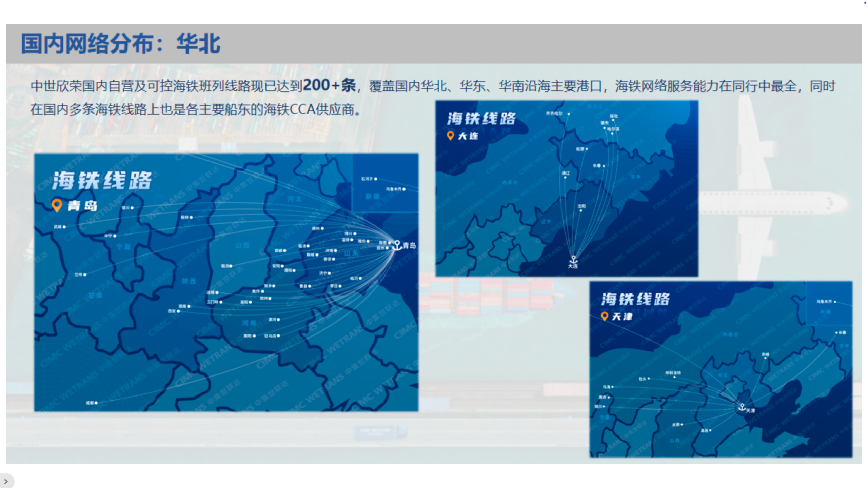Screen dimensions: 868x488
Task: Click the 海铁线路 heading on the Dalian map
Action: pos(481,119)
